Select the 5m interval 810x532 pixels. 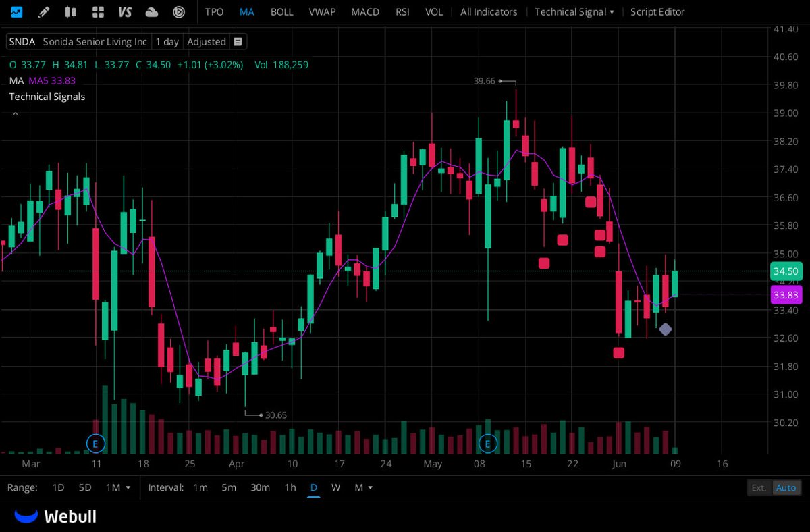(x=229, y=487)
